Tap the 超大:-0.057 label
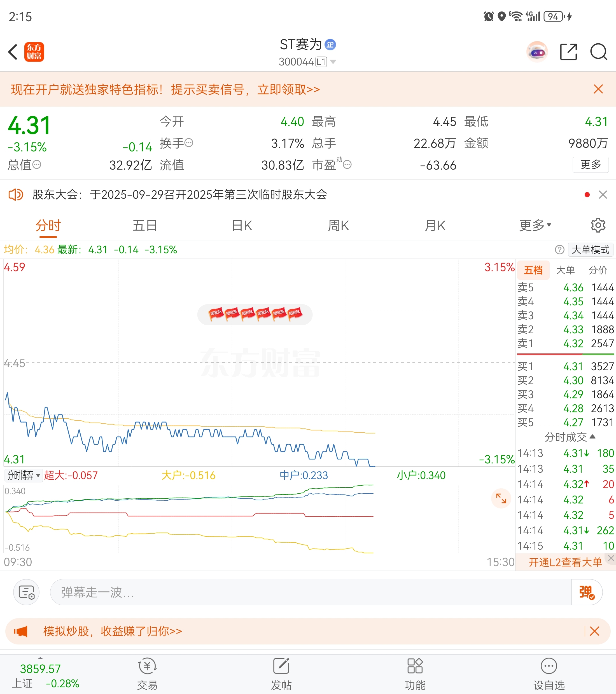616x694 pixels. 71,475
